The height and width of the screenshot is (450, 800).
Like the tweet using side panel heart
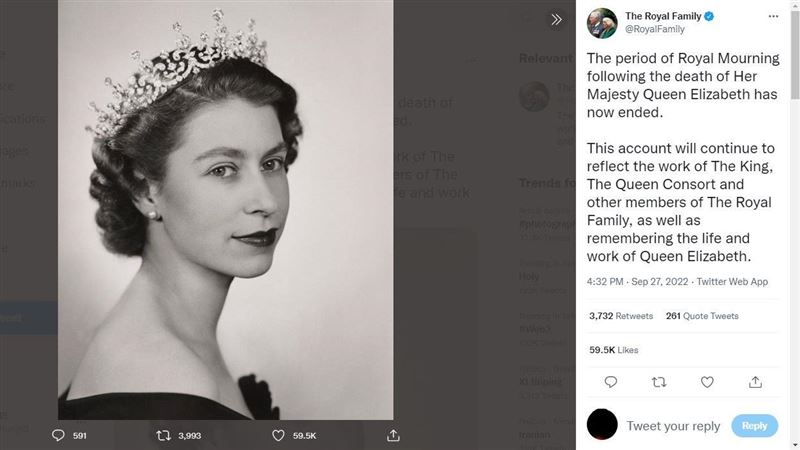coord(707,382)
